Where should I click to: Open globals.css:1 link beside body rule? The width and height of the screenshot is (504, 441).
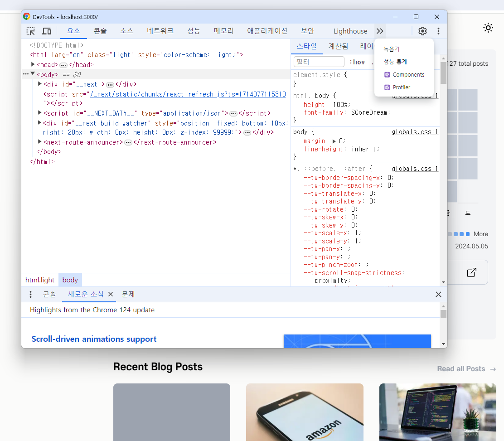point(415,132)
